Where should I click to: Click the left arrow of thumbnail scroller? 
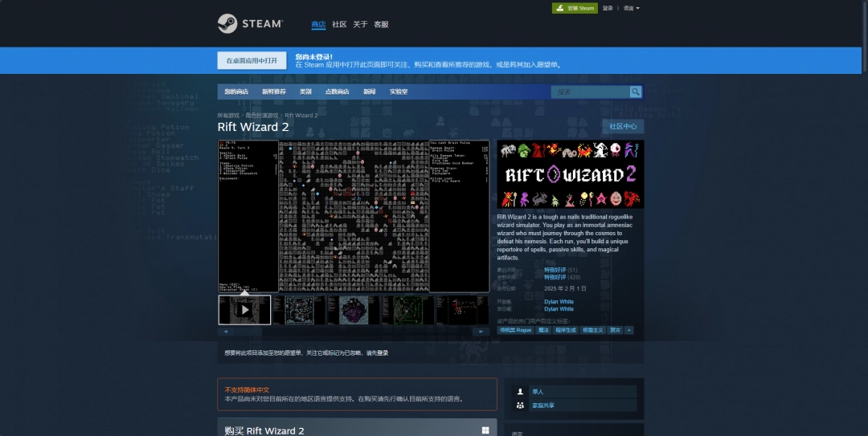click(225, 331)
